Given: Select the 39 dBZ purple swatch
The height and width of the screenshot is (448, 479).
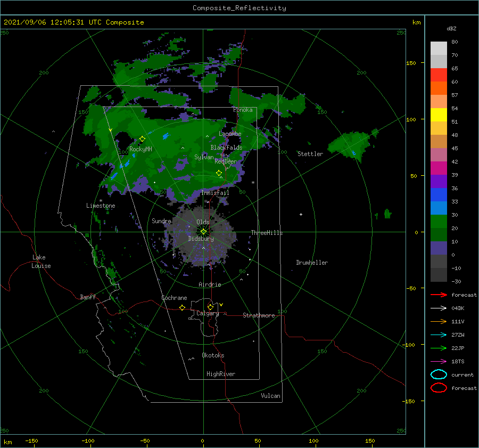Looking at the screenshot, I should (439, 181).
